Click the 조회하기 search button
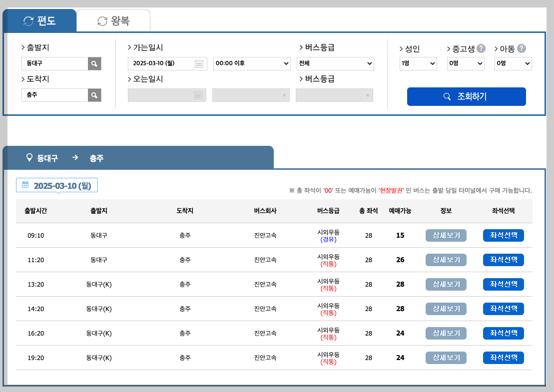Viewport: 554px width, 392px height. tap(466, 96)
